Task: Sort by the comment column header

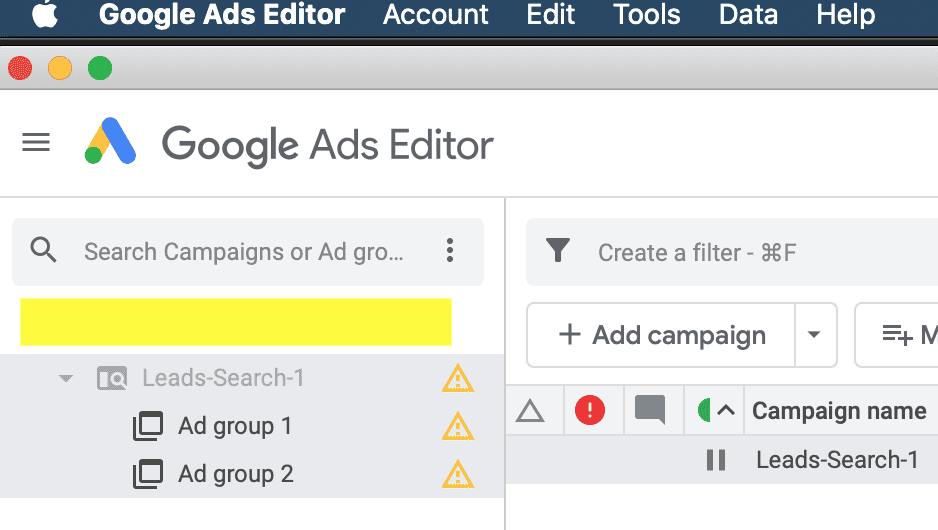Action: 650,410
